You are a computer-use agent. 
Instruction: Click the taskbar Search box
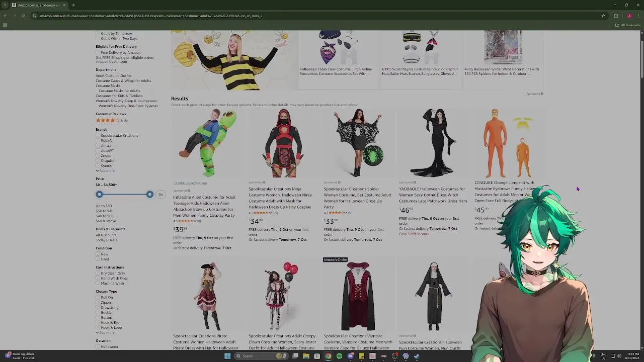[x=262, y=356]
